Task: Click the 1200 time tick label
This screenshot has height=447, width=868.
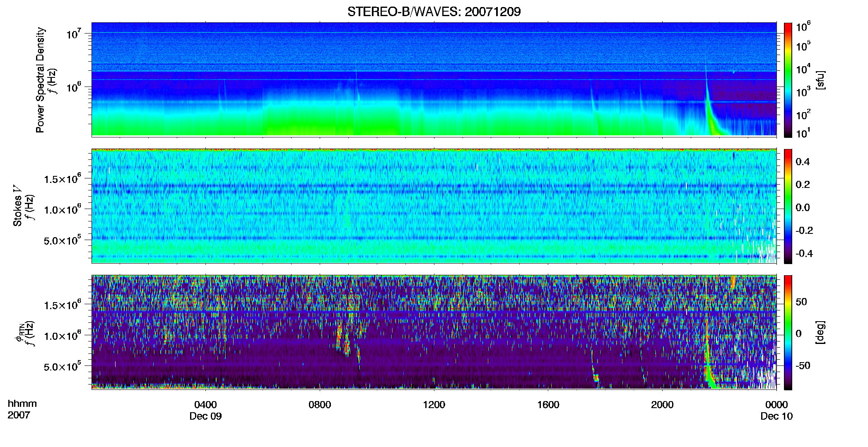Action: (x=434, y=404)
